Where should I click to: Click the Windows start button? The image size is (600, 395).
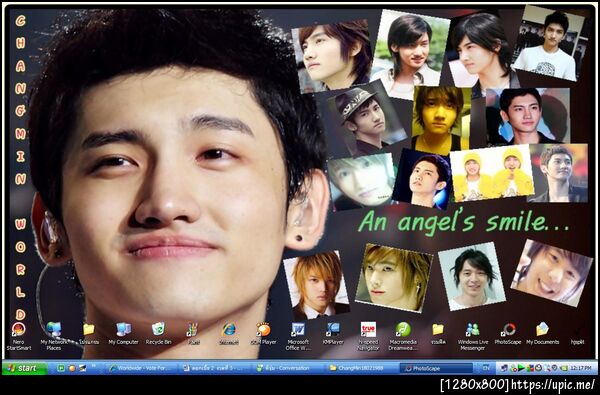click(x=25, y=368)
